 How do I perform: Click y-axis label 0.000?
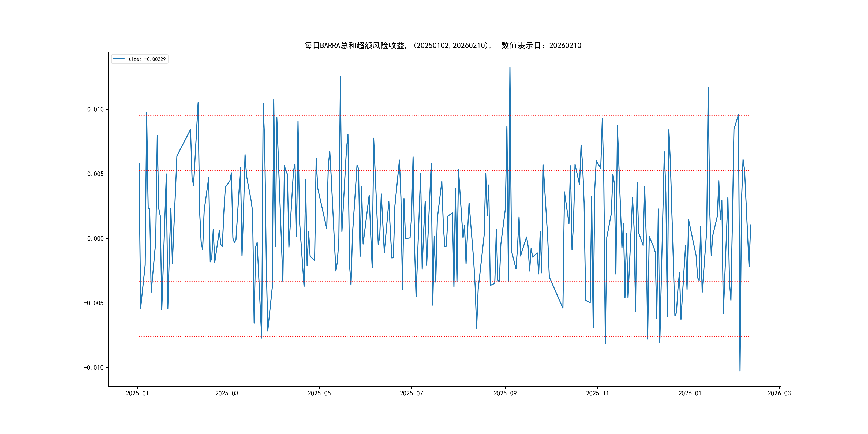95,238
